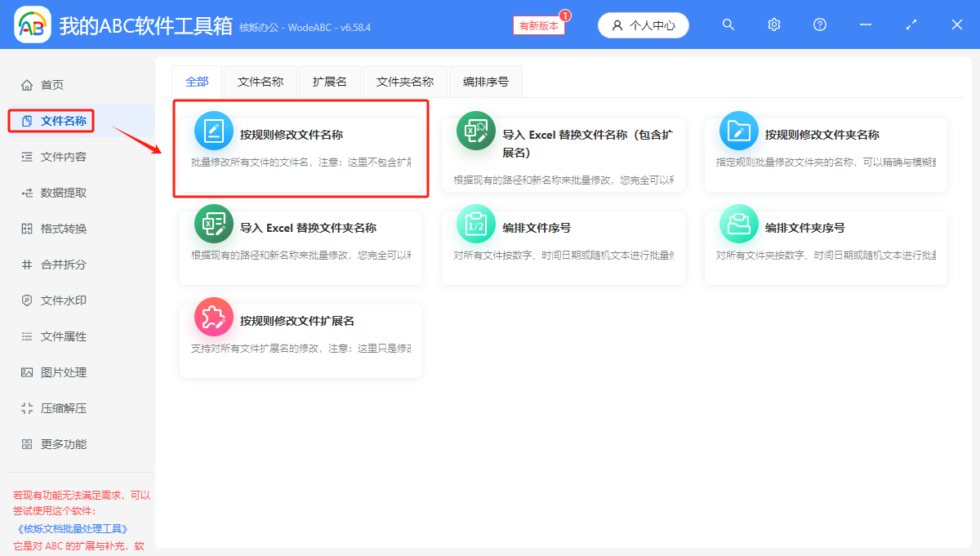980x556 pixels.
Task: Select the 编排序号 tab
Action: (485, 81)
